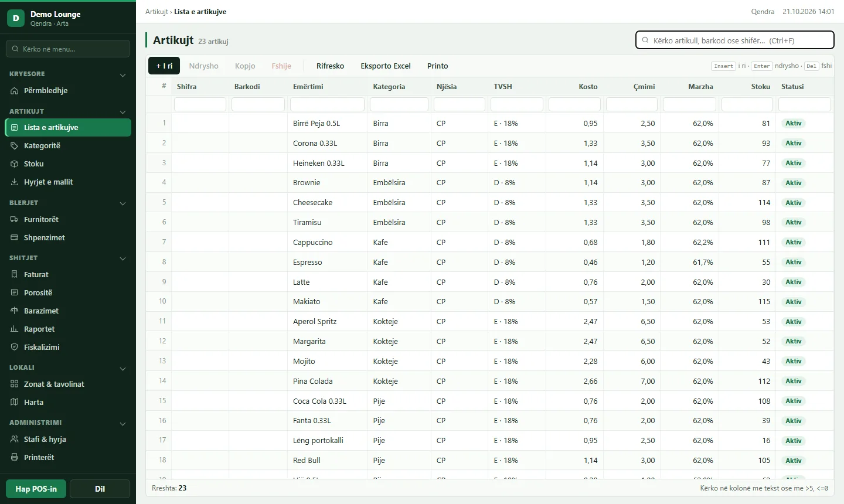Select the Cappuccino item name

pyautogui.click(x=313, y=243)
